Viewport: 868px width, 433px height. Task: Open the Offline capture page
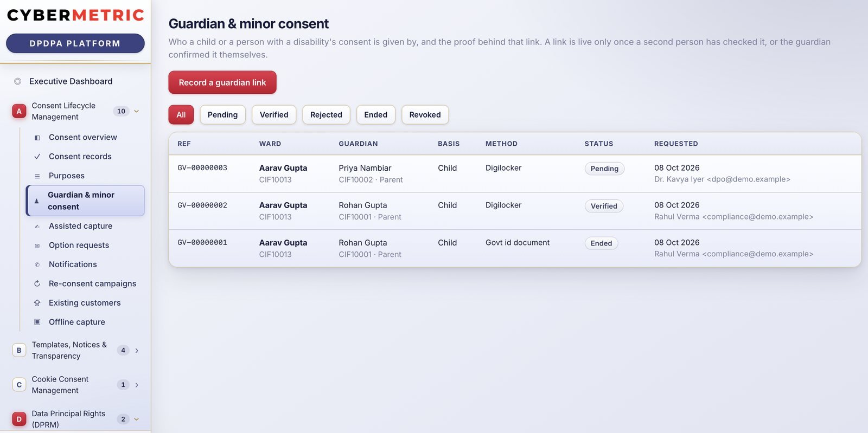pyautogui.click(x=77, y=322)
